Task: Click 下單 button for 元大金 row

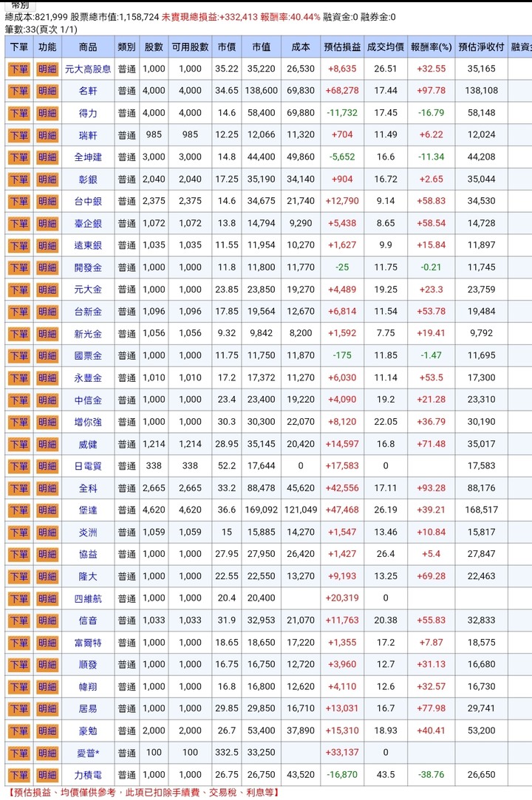Action: click(x=19, y=290)
